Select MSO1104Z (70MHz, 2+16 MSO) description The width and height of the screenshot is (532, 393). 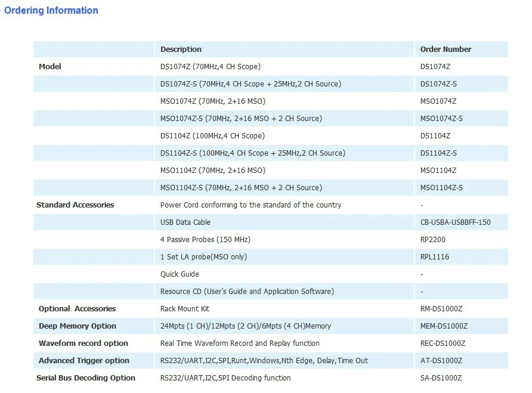pyautogui.click(x=213, y=171)
